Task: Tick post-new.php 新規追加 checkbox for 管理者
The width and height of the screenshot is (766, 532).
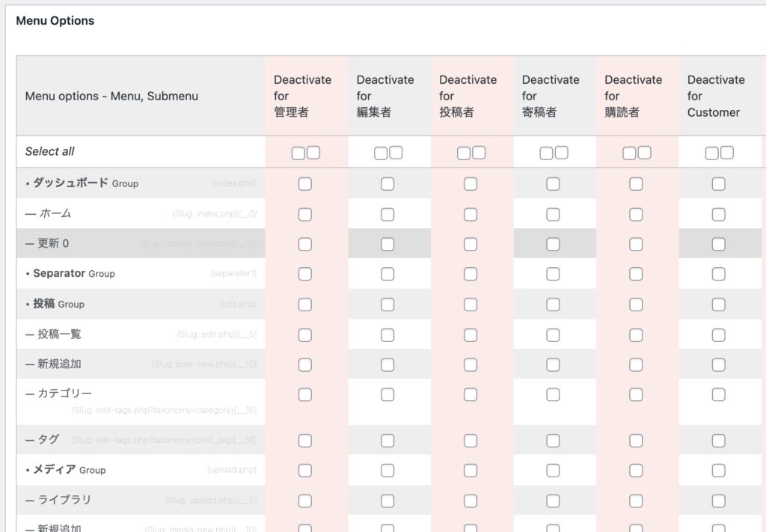Action: click(304, 365)
